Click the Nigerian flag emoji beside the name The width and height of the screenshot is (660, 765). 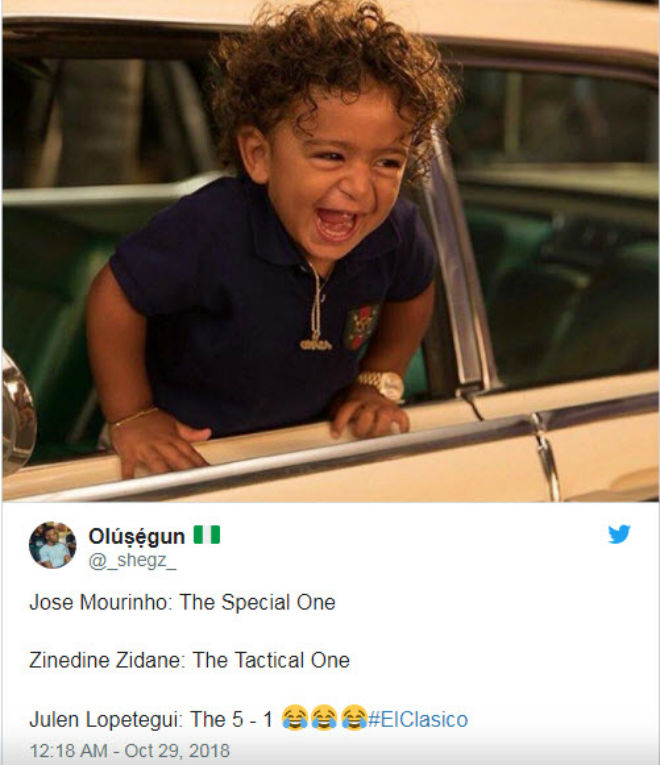click(207, 535)
